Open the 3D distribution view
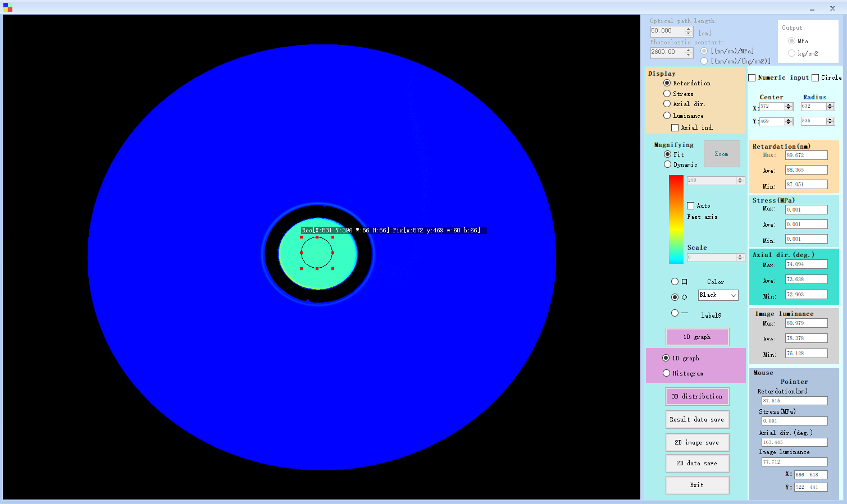 point(697,396)
